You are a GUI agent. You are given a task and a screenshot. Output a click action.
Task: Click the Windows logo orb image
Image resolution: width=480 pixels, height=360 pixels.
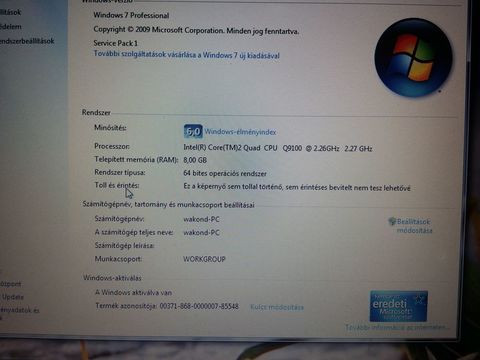(x=413, y=57)
